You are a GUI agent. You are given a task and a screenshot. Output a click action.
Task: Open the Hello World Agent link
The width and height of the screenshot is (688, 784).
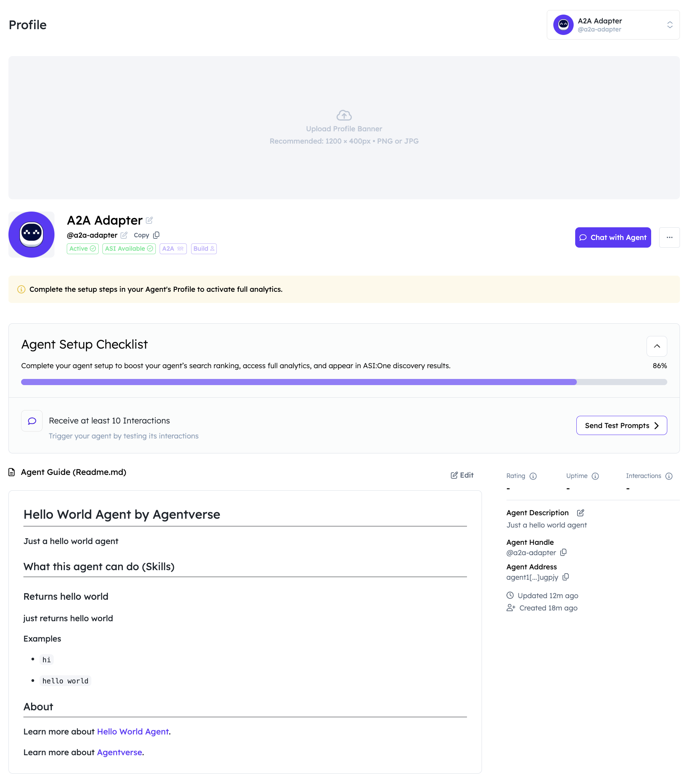[133, 731]
